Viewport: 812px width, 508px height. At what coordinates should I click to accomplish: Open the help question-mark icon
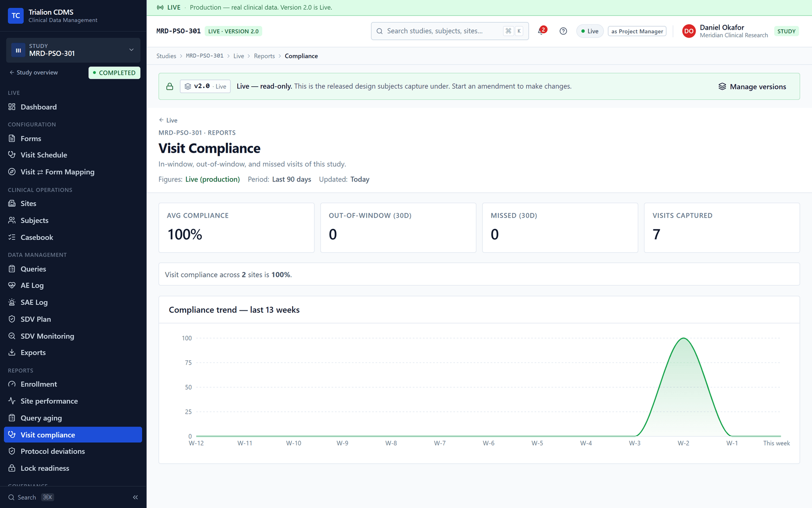[563, 31]
